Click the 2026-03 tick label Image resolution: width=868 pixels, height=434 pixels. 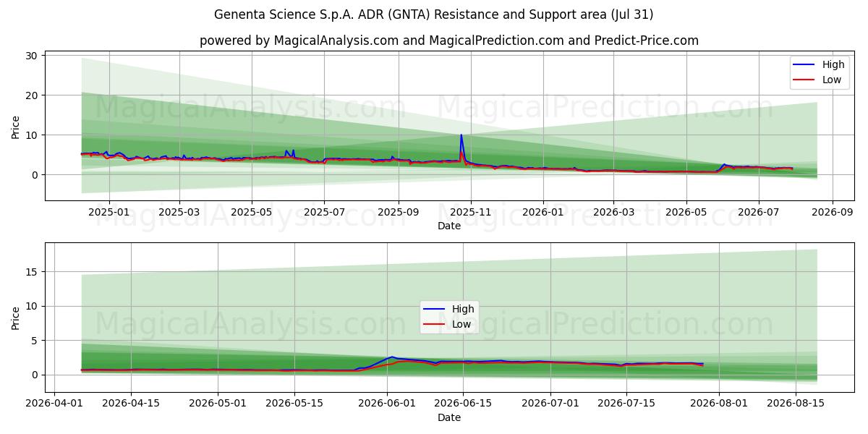(x=613, y=212)
